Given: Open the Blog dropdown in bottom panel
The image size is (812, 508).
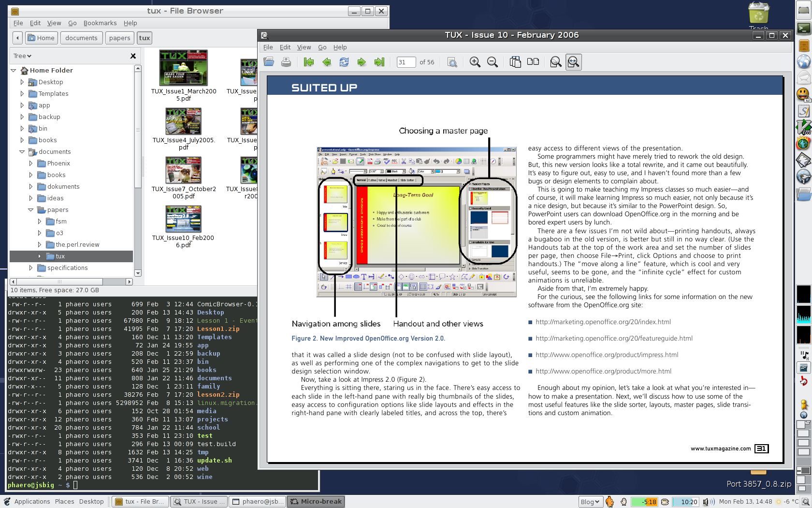Looking at the screenshot, I should [x=590, y=502].
